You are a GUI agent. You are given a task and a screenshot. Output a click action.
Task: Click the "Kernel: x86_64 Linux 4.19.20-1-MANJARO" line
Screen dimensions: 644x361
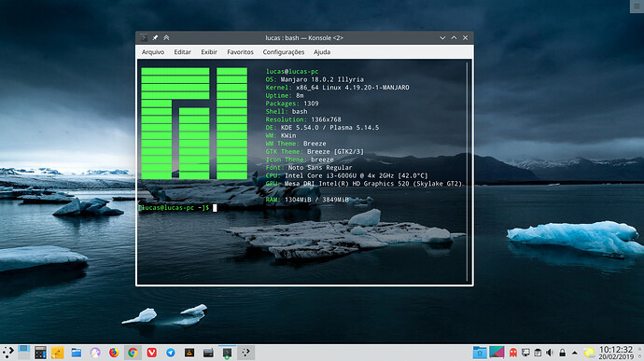[337, 88]
